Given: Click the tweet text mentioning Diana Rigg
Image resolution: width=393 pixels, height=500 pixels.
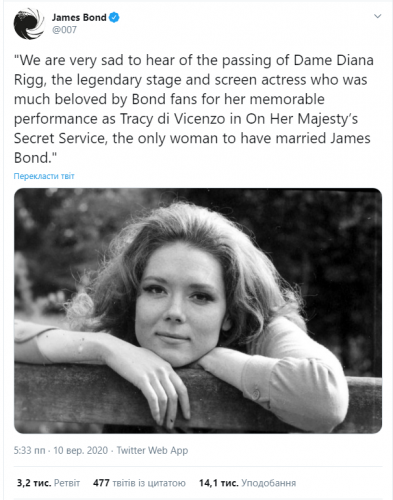Looking at the screenshot, I should [193, 109].
